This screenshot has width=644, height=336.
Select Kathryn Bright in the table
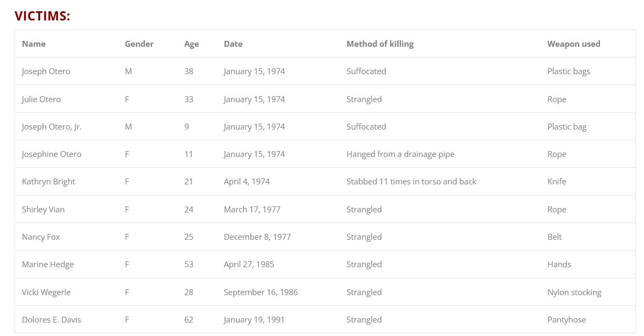[48, 182]
